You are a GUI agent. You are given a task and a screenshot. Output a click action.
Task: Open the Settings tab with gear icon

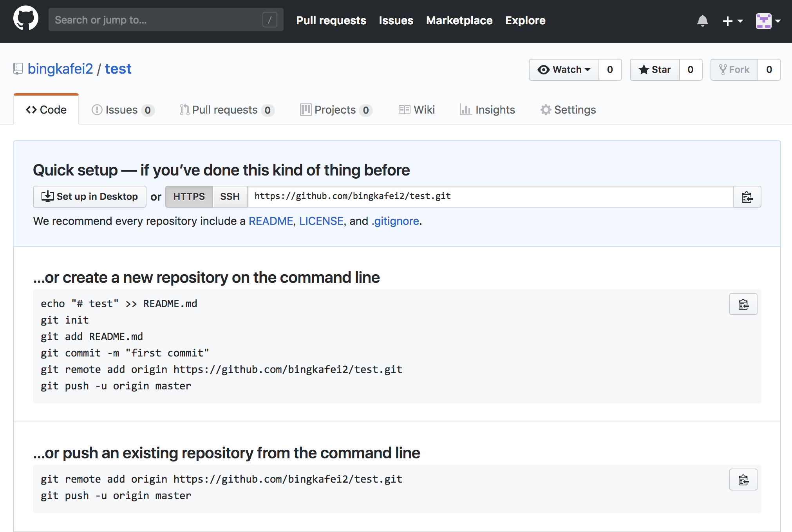(x=568, y=110)
